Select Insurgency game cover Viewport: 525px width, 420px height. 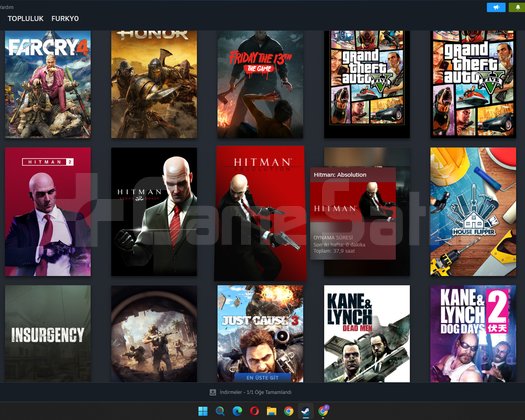(48, 333)
